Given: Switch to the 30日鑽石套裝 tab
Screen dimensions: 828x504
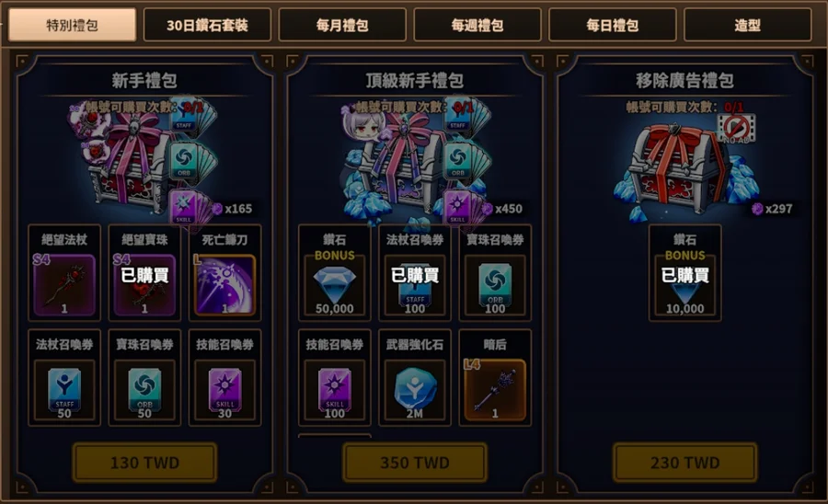Looking at the screenshot, I should pyautogui.click(x=208, y=25).
